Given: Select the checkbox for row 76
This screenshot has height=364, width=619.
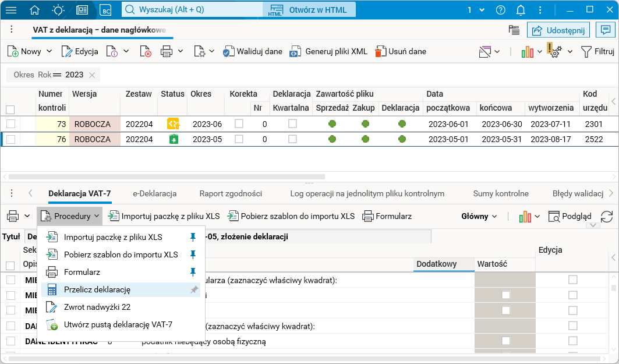Looking at the screenshot, I should click(10, 139).
